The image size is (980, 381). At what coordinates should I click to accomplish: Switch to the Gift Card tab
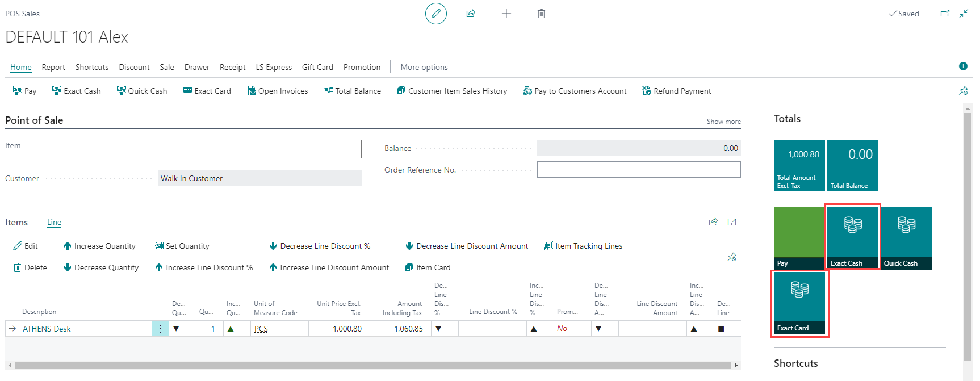pyautogui.click(x=317, y=67)
